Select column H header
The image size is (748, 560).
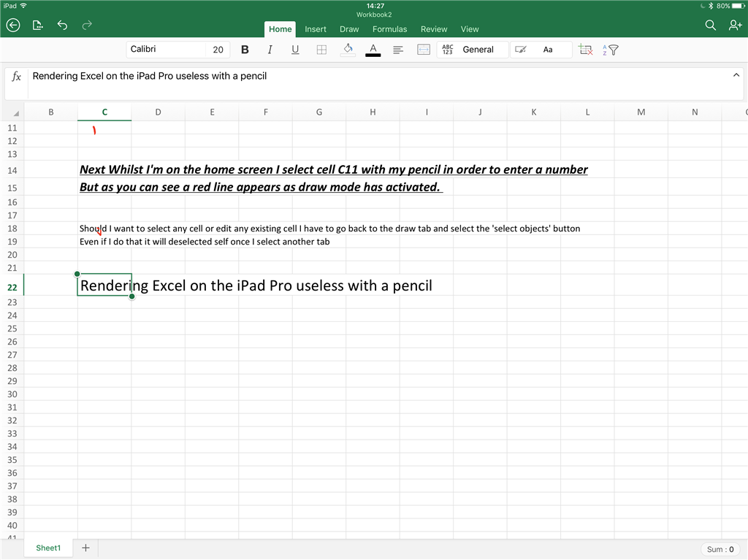click(373, 112)
